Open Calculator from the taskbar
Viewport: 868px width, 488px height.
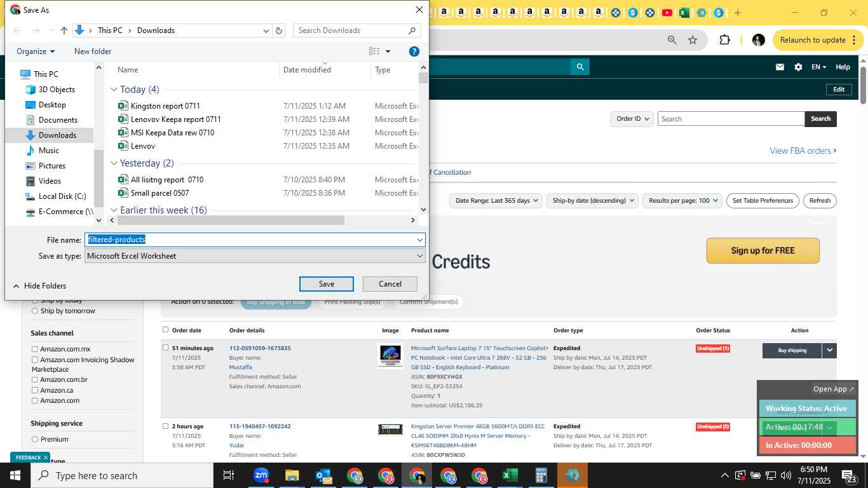pos(541,475)
